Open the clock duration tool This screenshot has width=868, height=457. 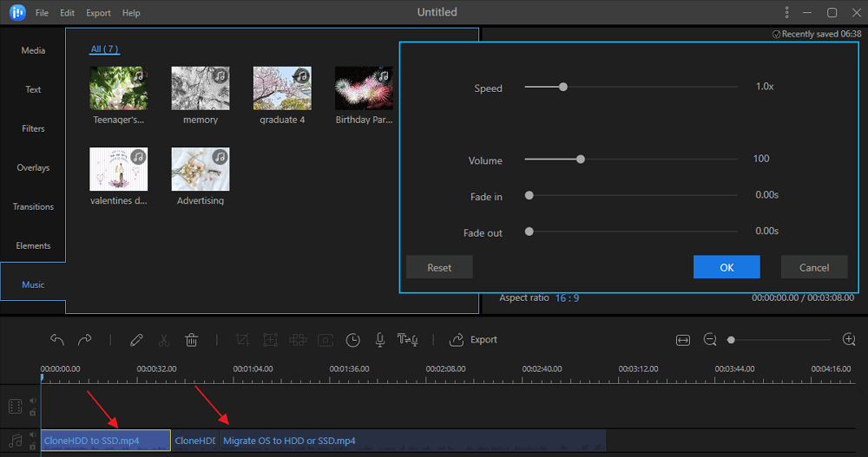(x=352, y=340)
